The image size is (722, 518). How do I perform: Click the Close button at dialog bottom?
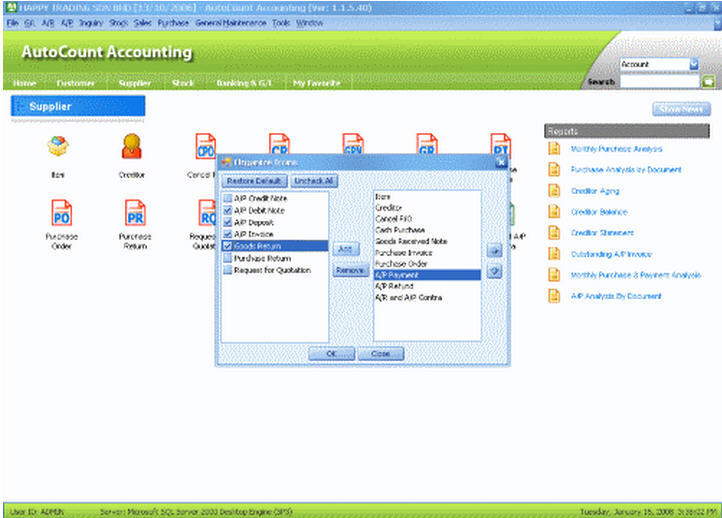[381, 354]
